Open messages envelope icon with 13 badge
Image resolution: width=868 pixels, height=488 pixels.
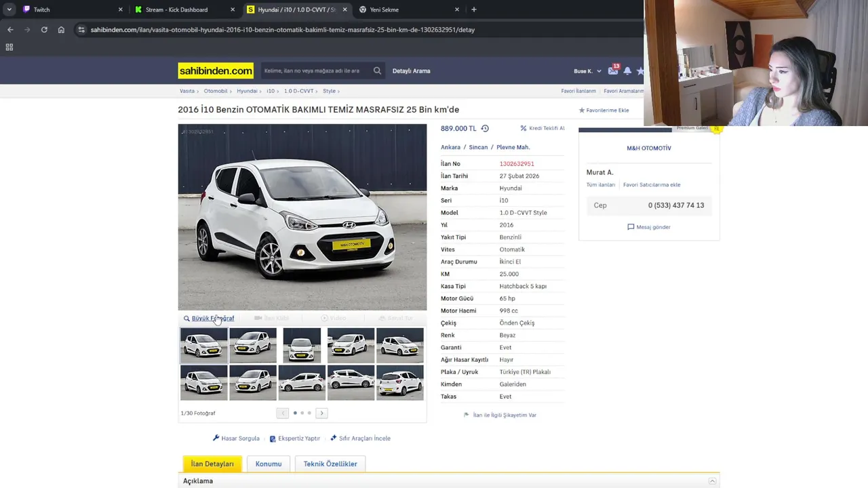click(613, 70)
